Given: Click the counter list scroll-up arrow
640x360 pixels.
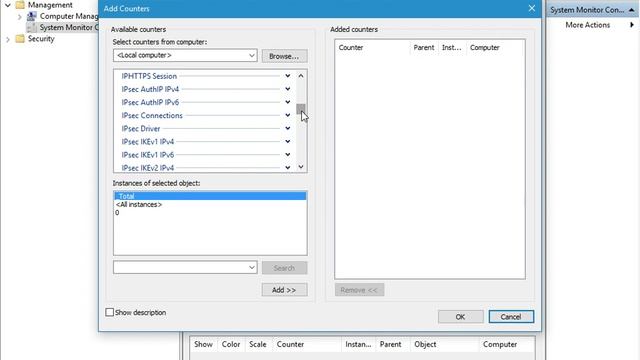Looking at the screenshot, I should (301, 76).
